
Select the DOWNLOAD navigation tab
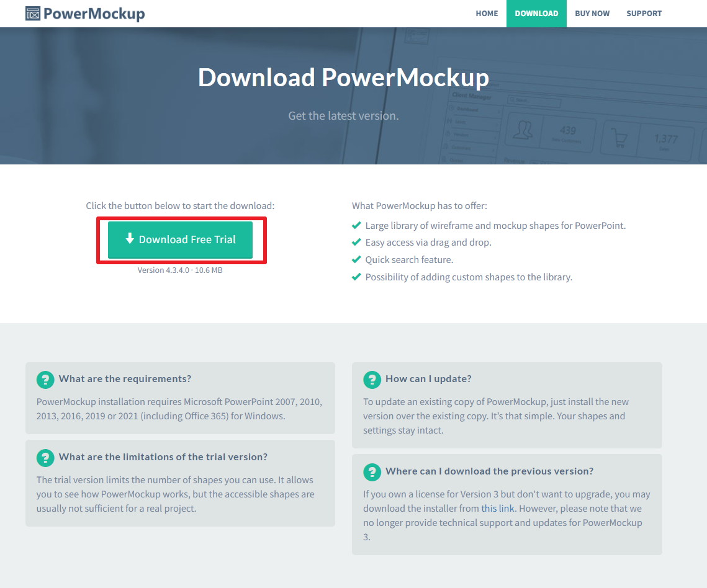(536, 14)
